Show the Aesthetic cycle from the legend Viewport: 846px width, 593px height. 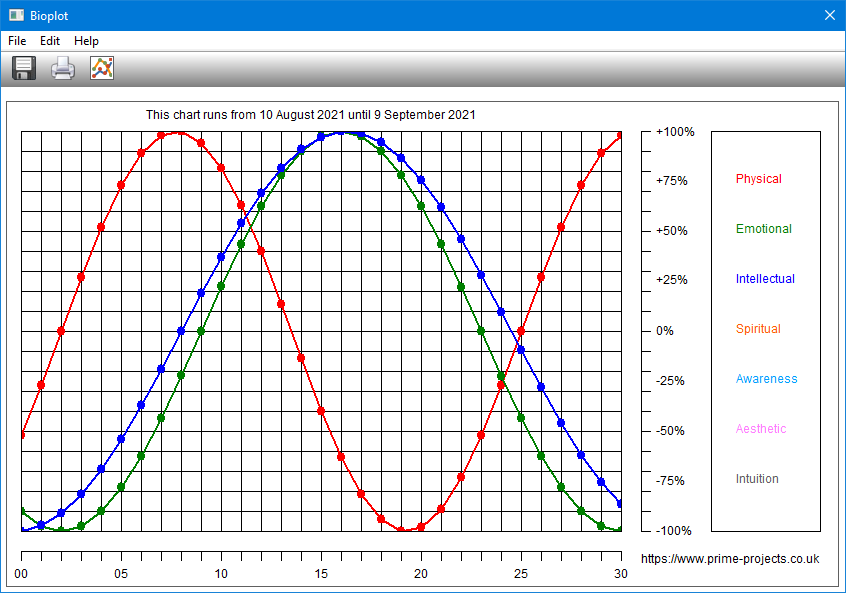[x=761, y=429]
